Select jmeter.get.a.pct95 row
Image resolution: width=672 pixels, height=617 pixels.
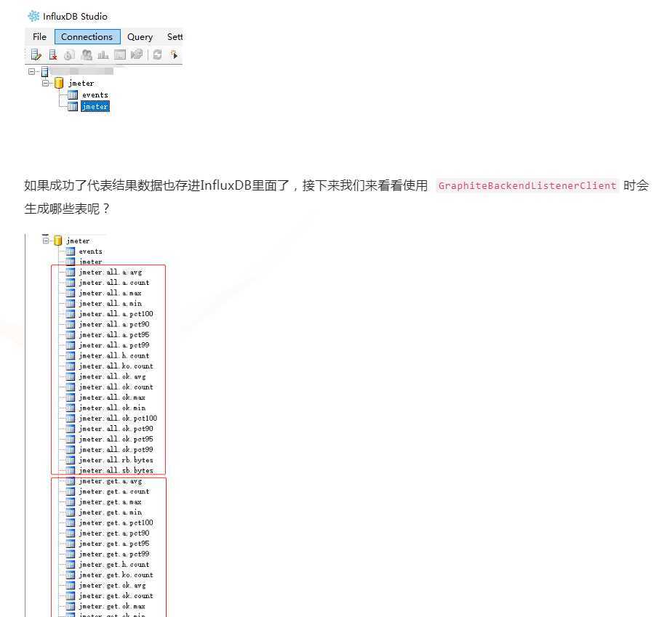click(x=114, y=544)
